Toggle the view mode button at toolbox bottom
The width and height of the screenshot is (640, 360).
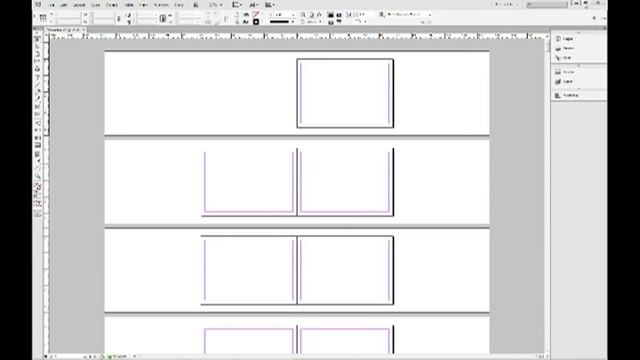(38, 213)
